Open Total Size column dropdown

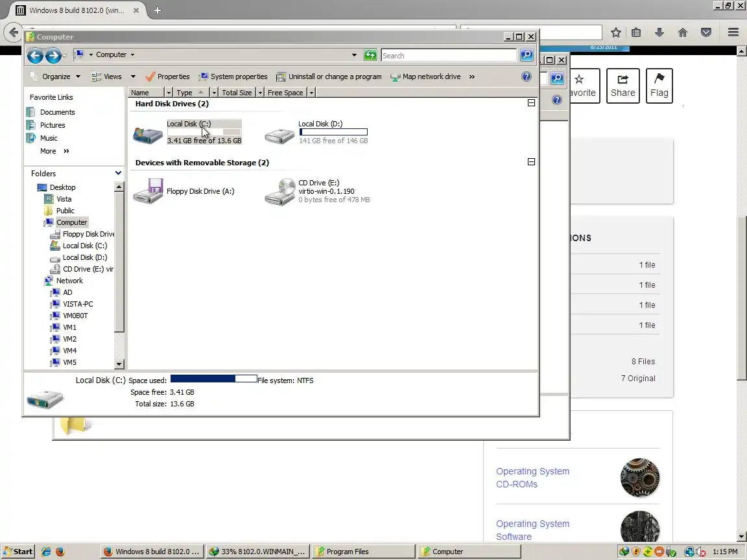pos(260,93)
